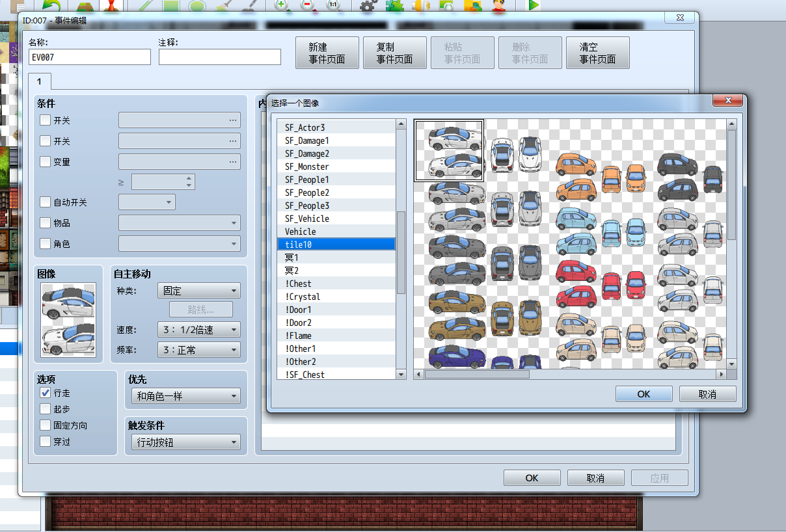This screenshot has height=532, width=786.
Task: Check the 固定方向 option
Action: 45,425
